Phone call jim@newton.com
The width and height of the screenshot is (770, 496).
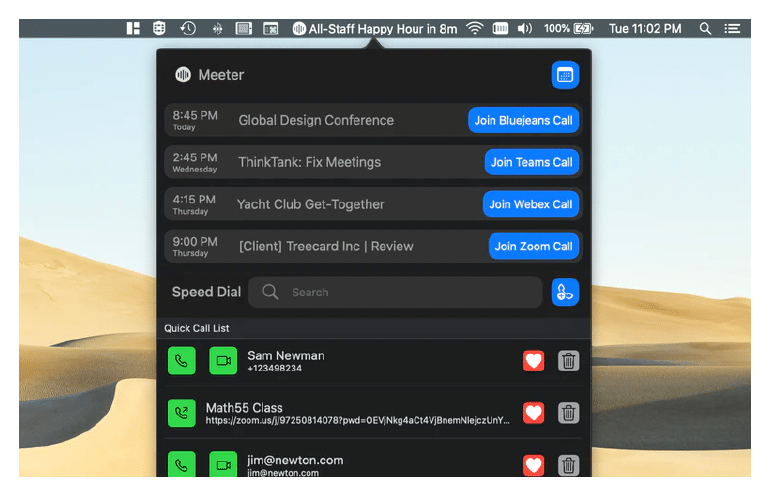pyautogui.click(x=182, y=464)
